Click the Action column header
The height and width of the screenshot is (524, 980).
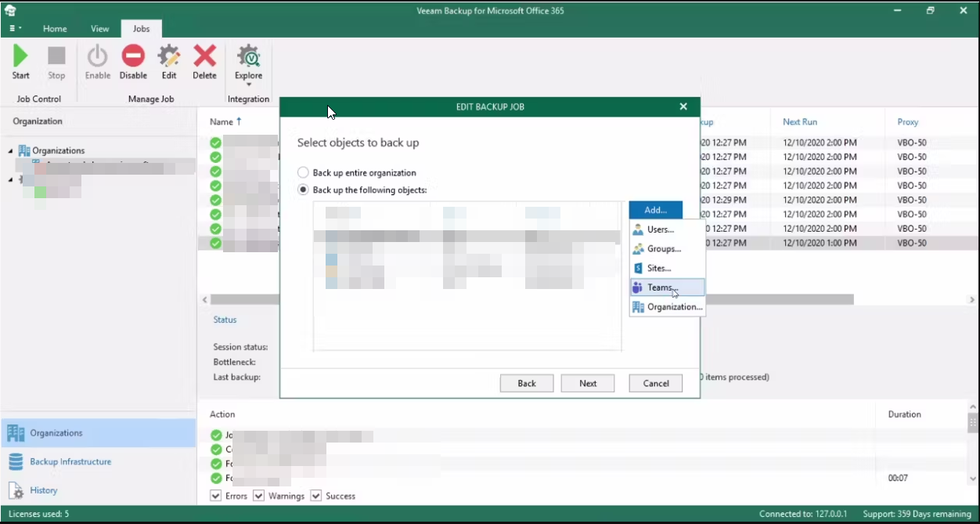[x=222, y=414]
